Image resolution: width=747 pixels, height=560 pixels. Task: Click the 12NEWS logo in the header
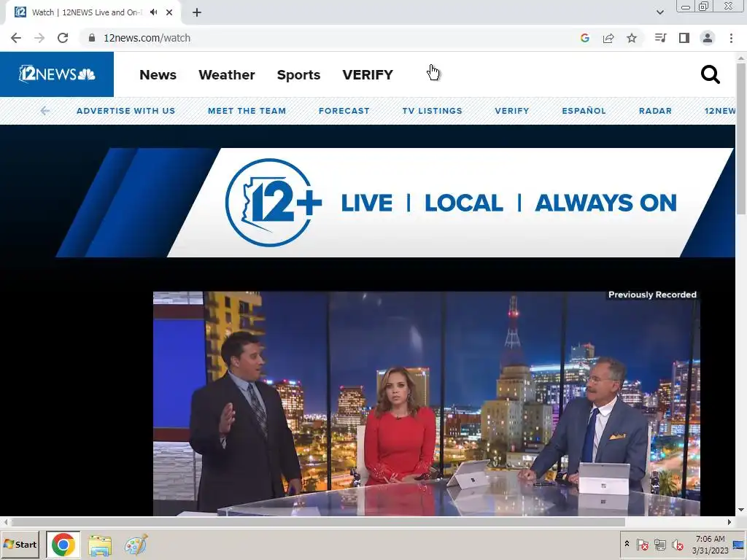[57, 74]
